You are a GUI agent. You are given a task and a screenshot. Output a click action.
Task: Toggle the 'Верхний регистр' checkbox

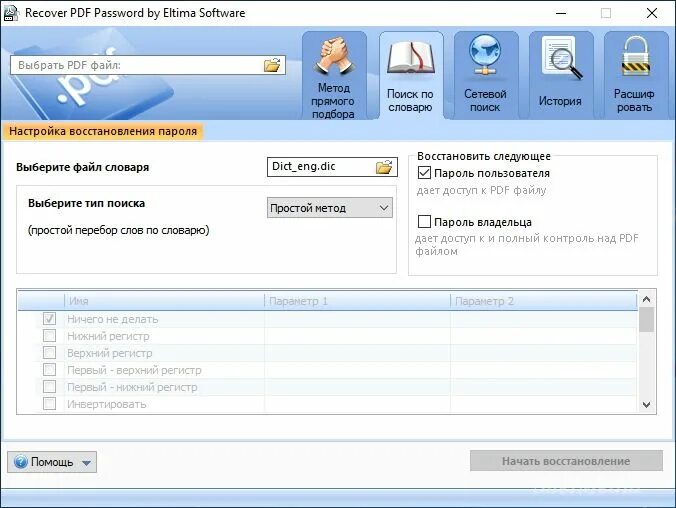click(50, 353)
